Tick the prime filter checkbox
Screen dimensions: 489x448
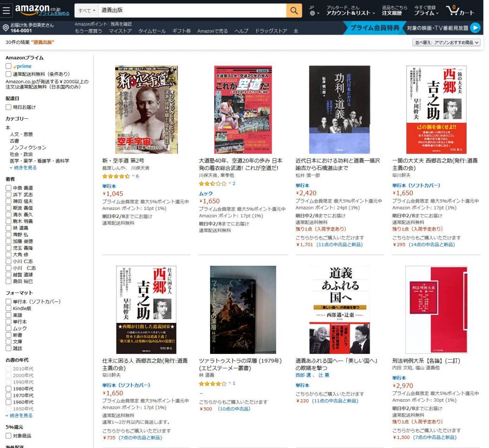tap(9, 66)
